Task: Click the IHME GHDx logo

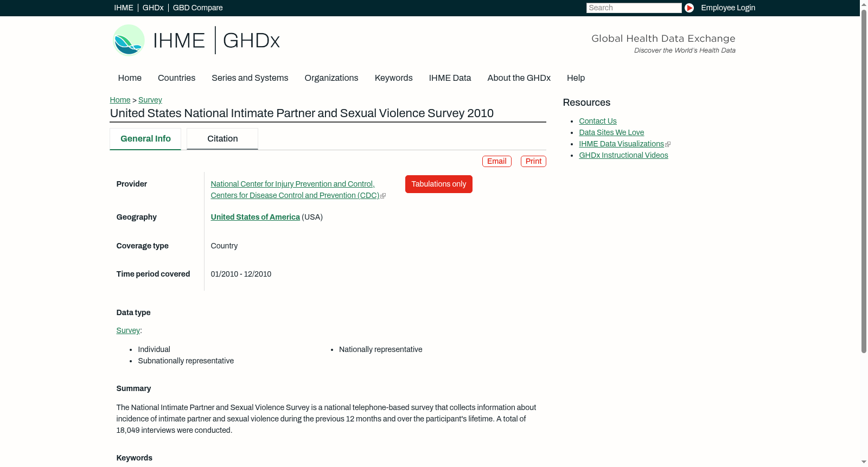Action: (x=196, y=40)
